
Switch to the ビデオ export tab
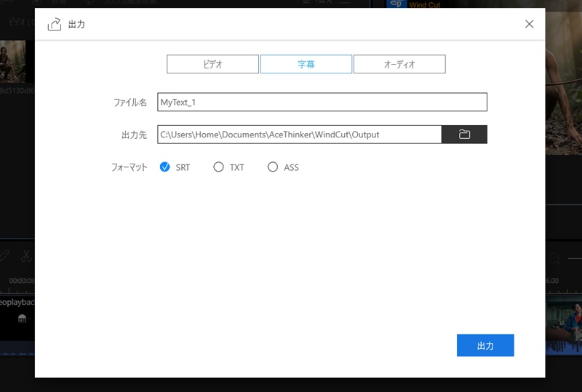[212, 64]
